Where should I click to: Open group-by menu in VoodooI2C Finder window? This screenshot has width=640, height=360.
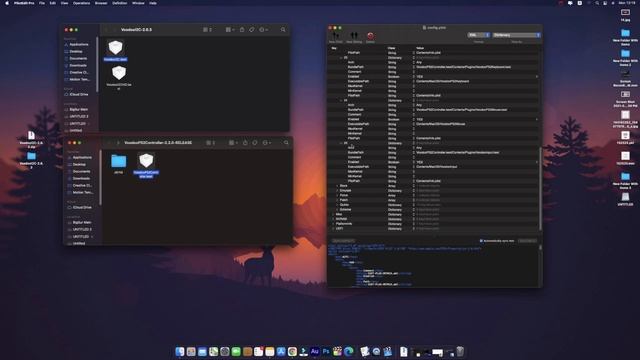(x=230, y=30)
